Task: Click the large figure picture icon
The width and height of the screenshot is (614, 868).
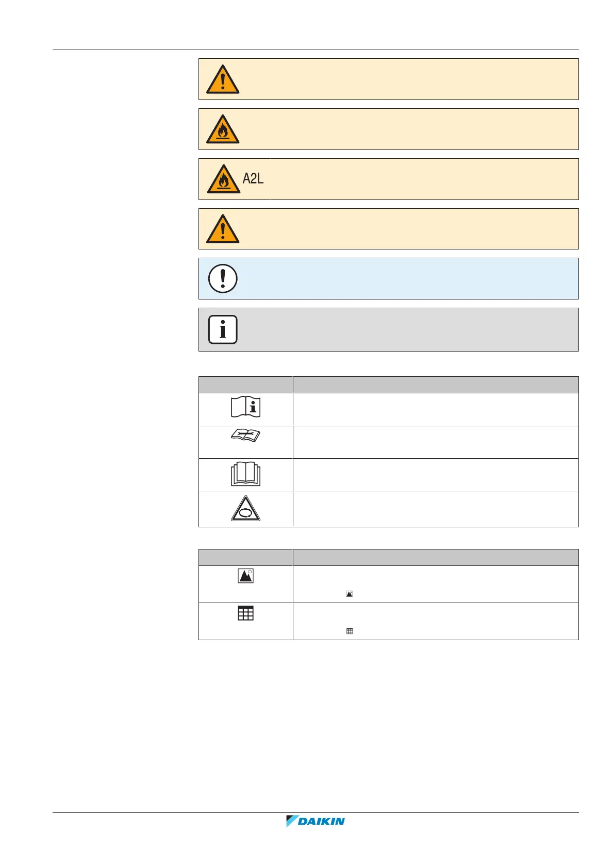Action: click(x=246, y=576)
